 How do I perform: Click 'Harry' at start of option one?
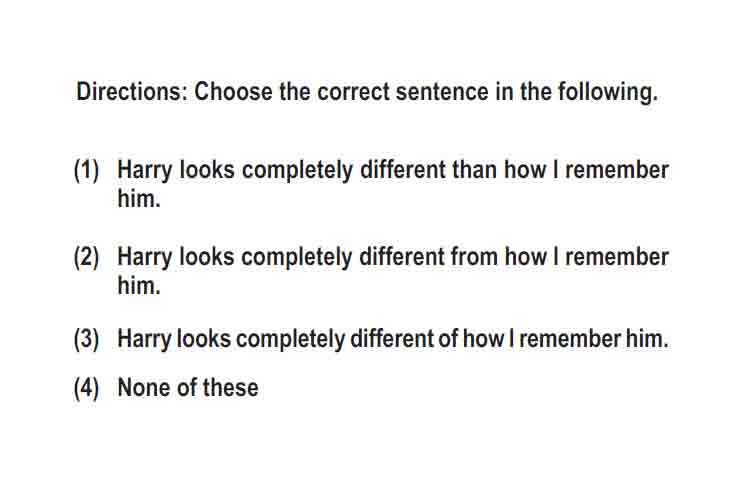point(145,171)
